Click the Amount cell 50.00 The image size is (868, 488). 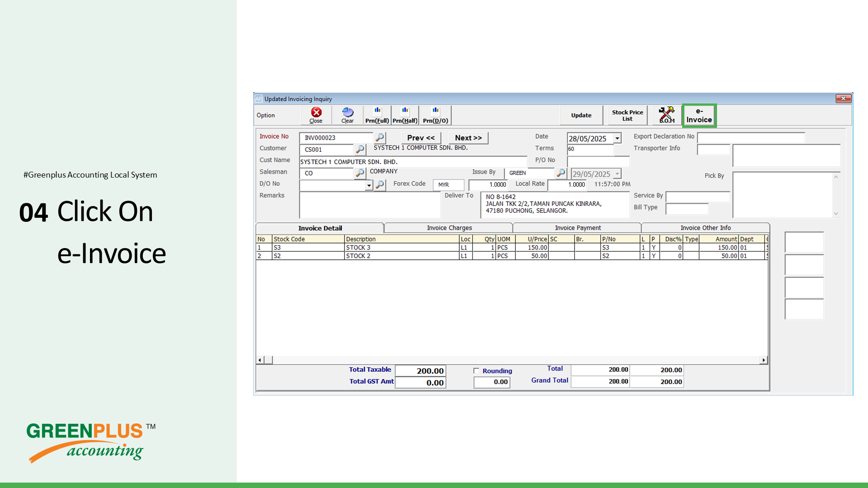719,256
